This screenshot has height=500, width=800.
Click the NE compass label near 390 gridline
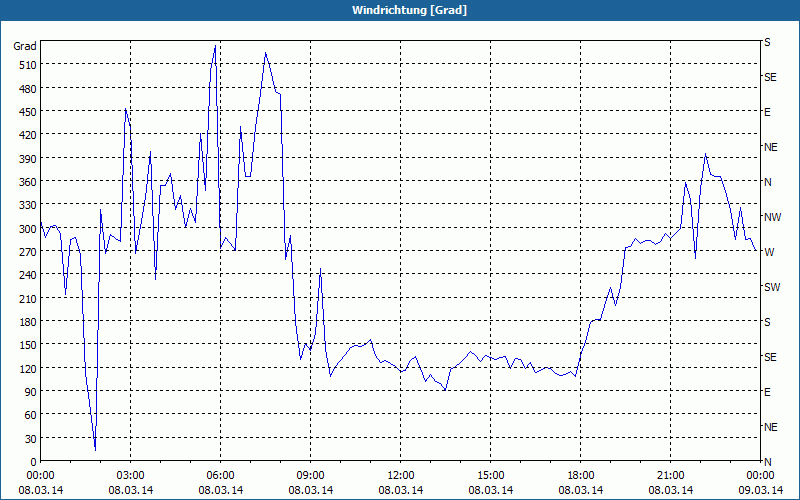tap(770, 147)
